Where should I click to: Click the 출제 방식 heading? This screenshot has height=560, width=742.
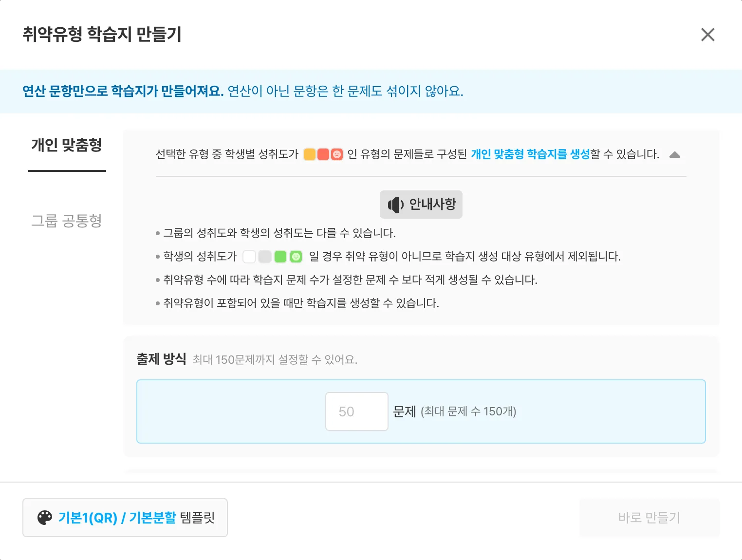[x=161, y=359]
